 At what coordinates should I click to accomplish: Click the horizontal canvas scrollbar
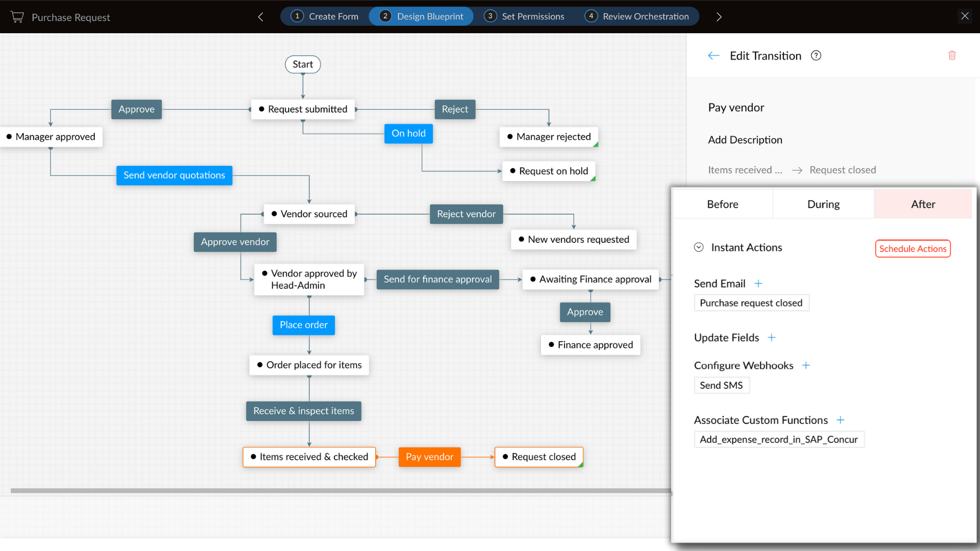340,491
